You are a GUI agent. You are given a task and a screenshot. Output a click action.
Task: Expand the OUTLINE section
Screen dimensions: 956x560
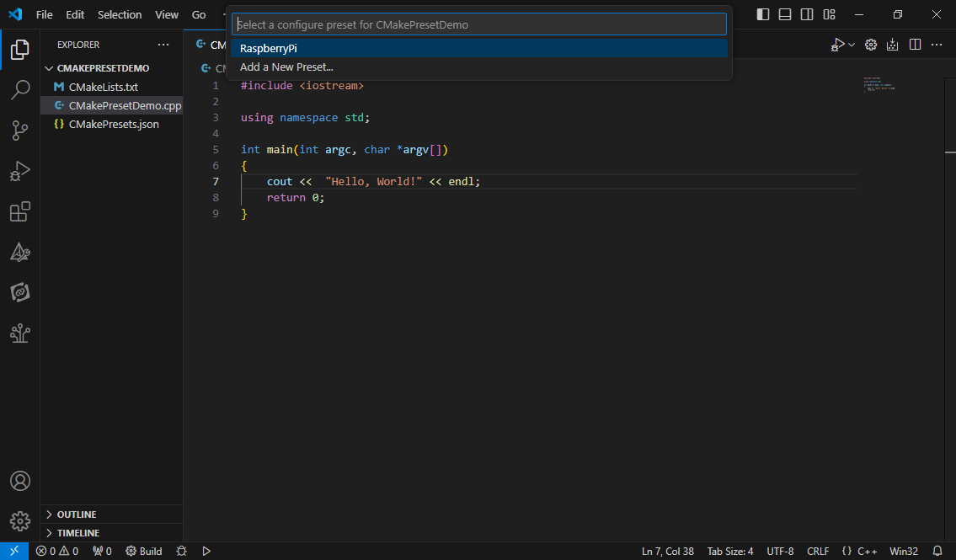coord(111,515)
